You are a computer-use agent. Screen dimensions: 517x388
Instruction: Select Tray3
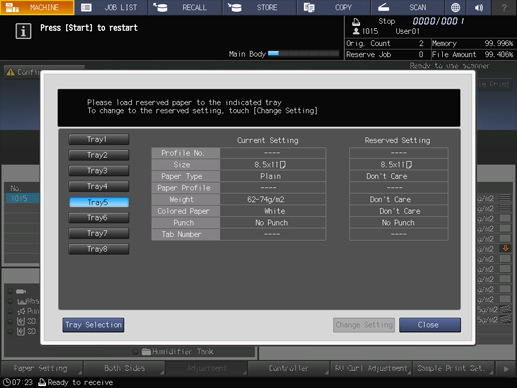coord(99,171)
